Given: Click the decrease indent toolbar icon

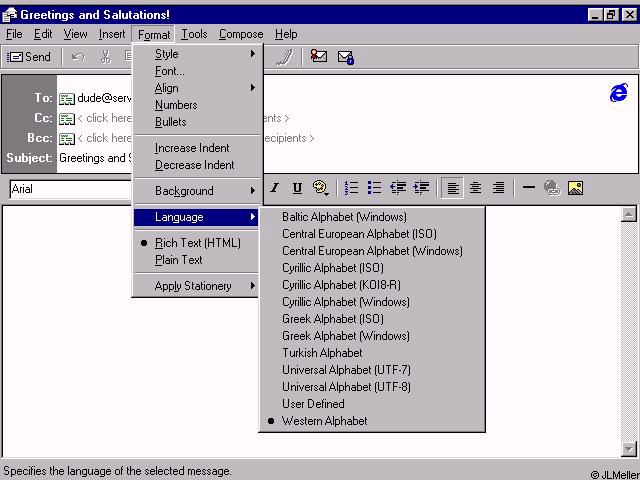Looking at the screenshot, I should click(398, 188).
